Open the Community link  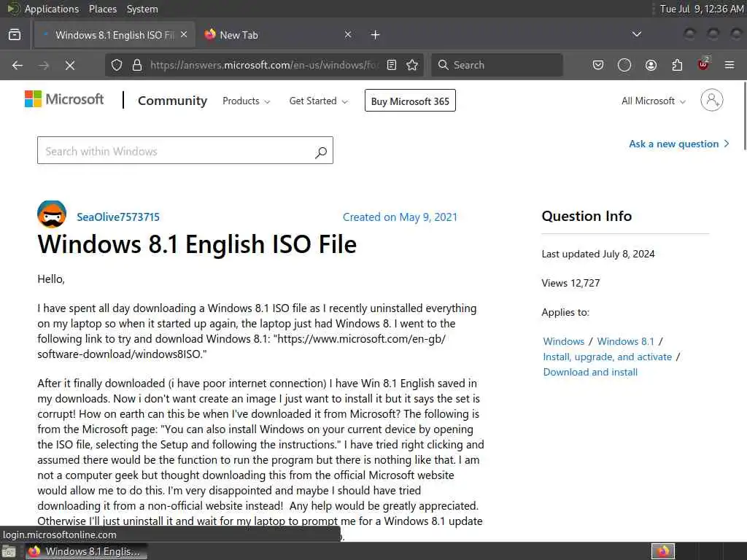coord(172,101)
